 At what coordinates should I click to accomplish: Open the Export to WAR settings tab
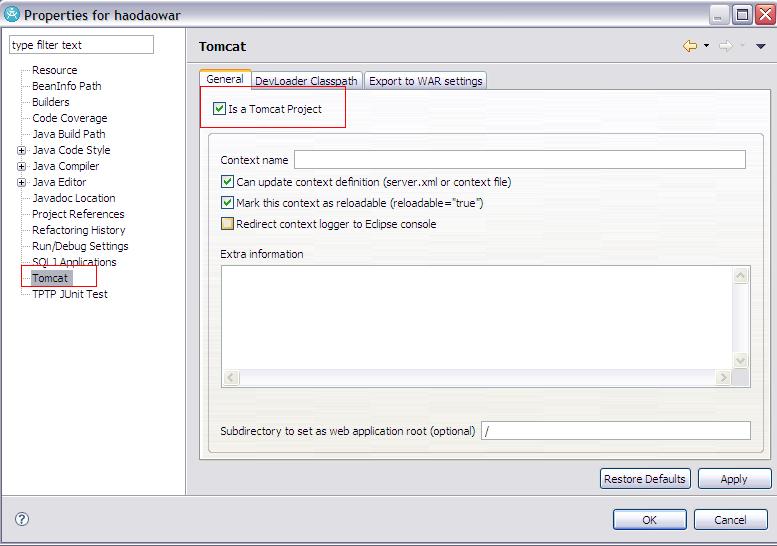point(426,81)
